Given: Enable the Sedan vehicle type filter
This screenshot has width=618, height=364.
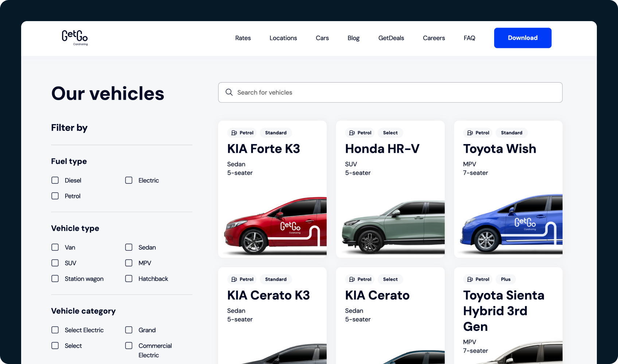Looking at the screenshot, I should coord(129,247).
